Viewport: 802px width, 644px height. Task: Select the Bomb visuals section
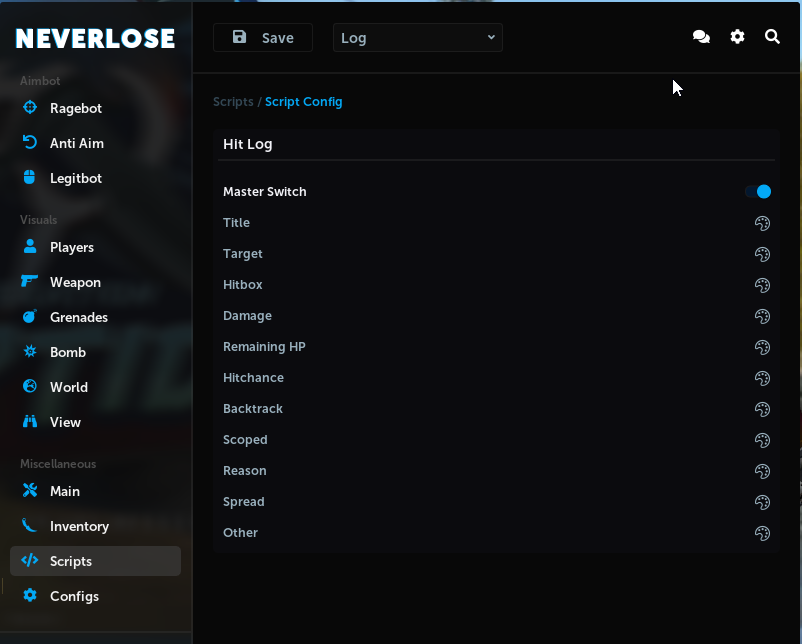point(67,352)
